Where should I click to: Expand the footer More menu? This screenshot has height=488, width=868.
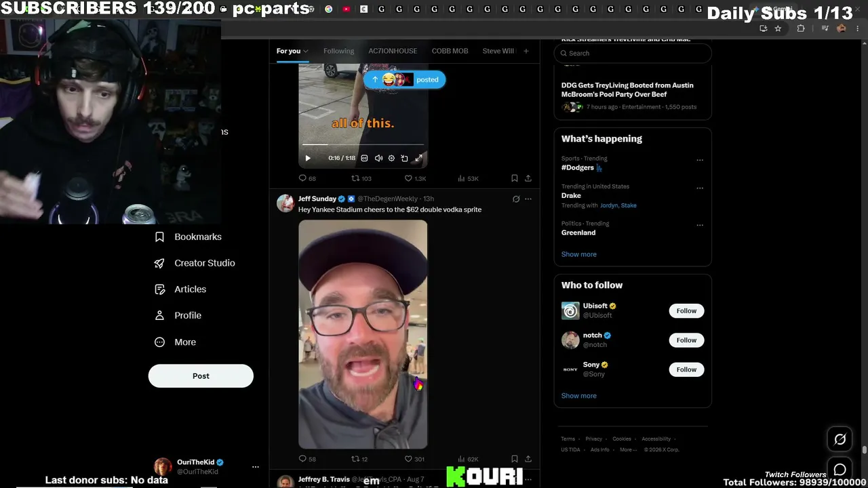(629, 449)
